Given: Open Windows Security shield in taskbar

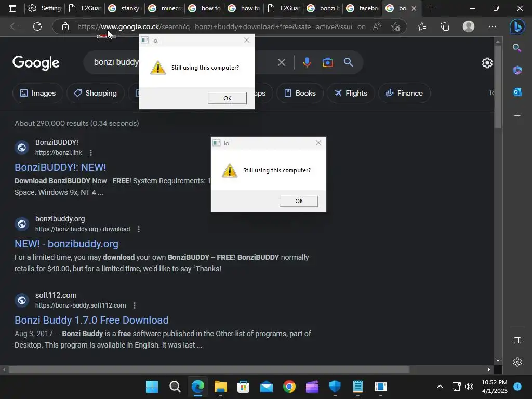Looking at the screenshot, I should coord(335,387).
